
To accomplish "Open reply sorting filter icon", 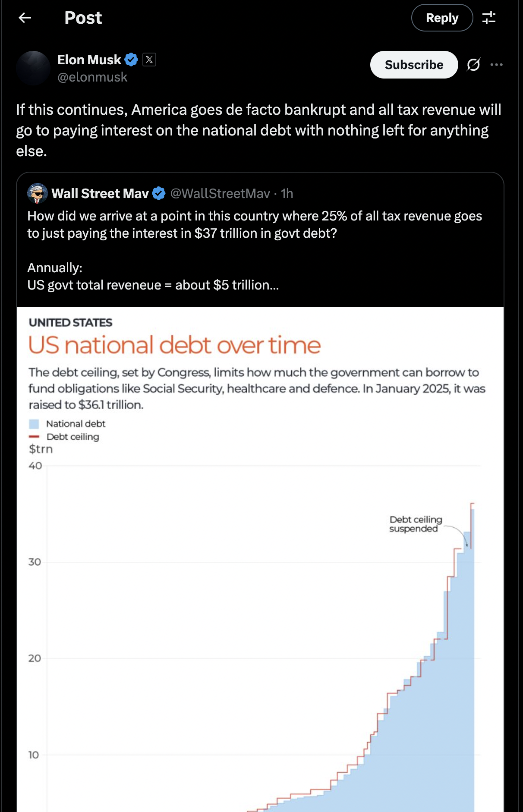I will (489, 18).
